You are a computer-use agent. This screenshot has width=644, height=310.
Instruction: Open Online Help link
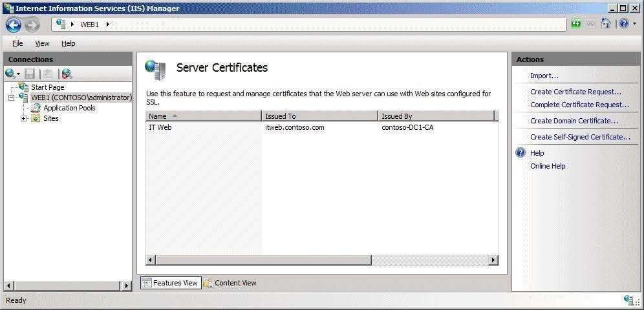pyautogui.click(x=548, y=166)
